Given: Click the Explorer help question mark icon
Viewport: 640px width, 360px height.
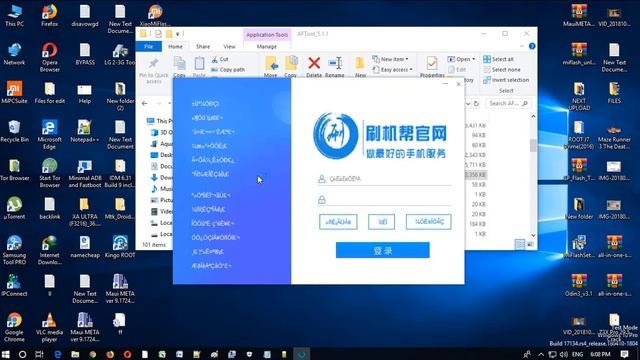Looking at the screenshot, I should point(532,46).
